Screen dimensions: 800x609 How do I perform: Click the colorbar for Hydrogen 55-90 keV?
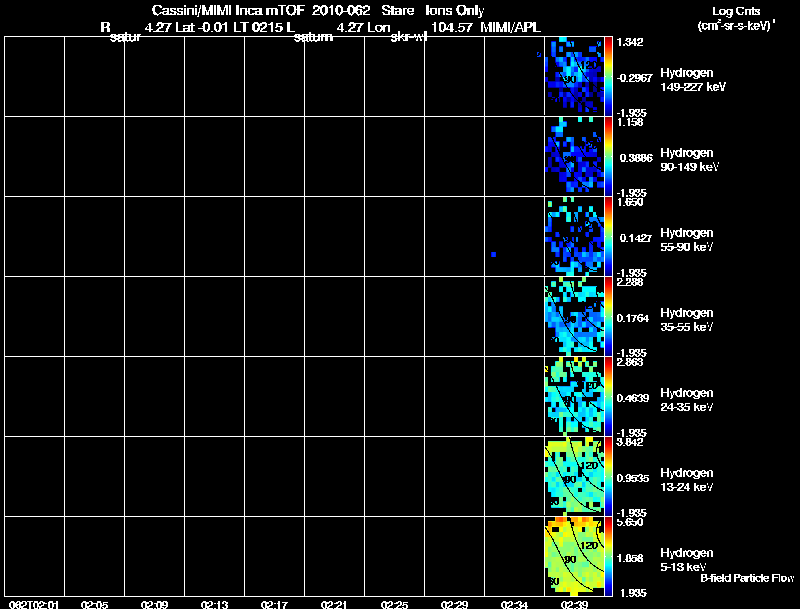tap(608, 236)
